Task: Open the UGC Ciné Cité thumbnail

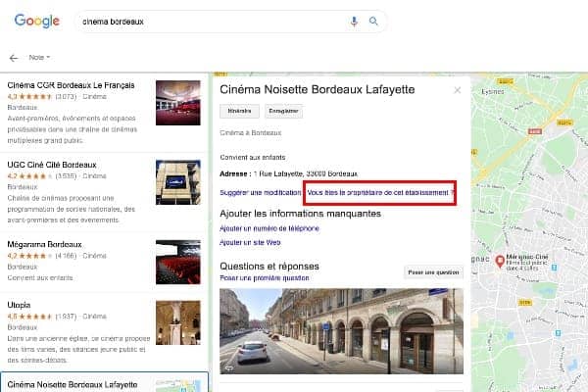Action: coord(178,182)
